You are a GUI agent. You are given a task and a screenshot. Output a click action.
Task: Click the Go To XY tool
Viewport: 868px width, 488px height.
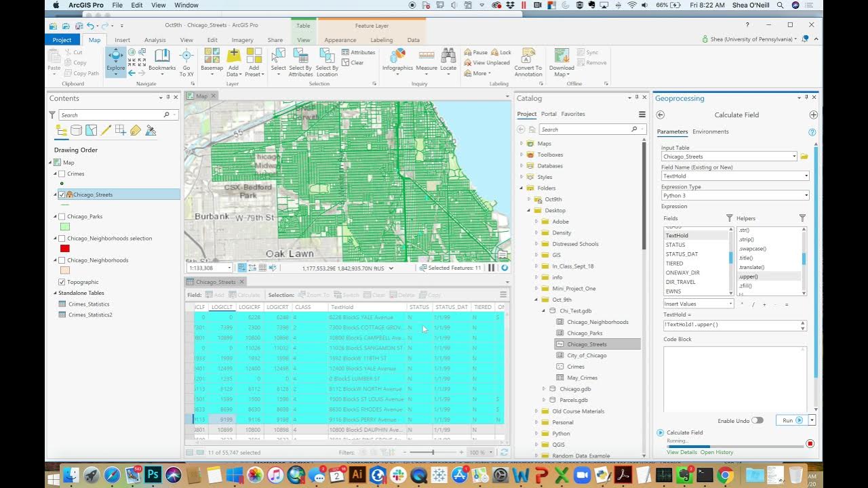pos(186,62)
